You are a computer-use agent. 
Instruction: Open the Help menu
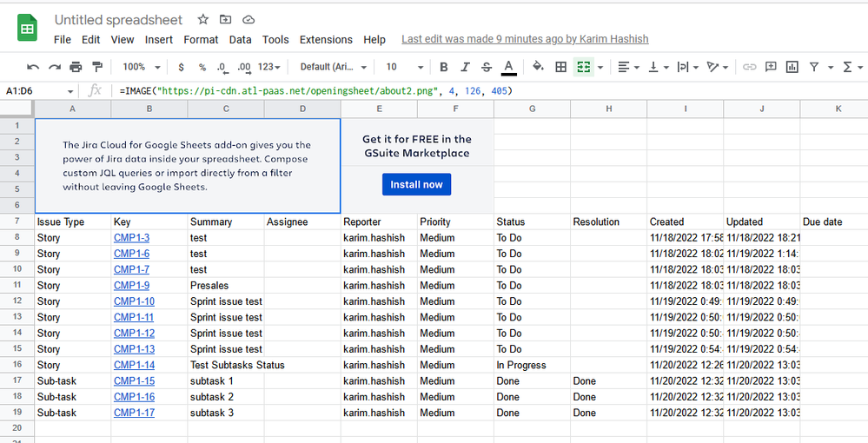[374, 40]
